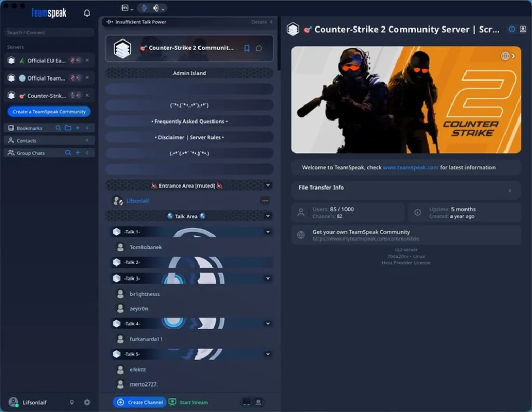Image resolution: width=532 pixels, height=412 pixels.
Task: Search bookmarks with magnifier icon
Action: point(58,128)
